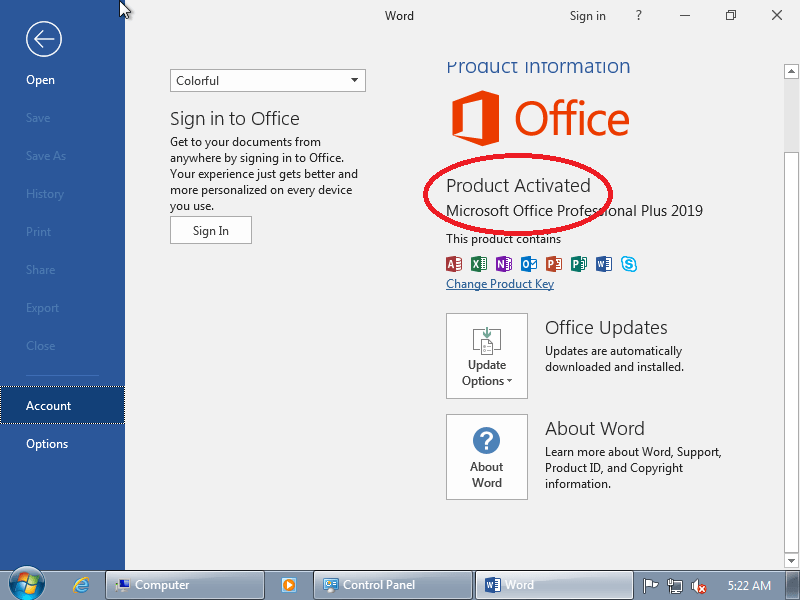Click the Outlook app icon
Viewport: 800px width, 600px height.
click(x=529, y=264)
